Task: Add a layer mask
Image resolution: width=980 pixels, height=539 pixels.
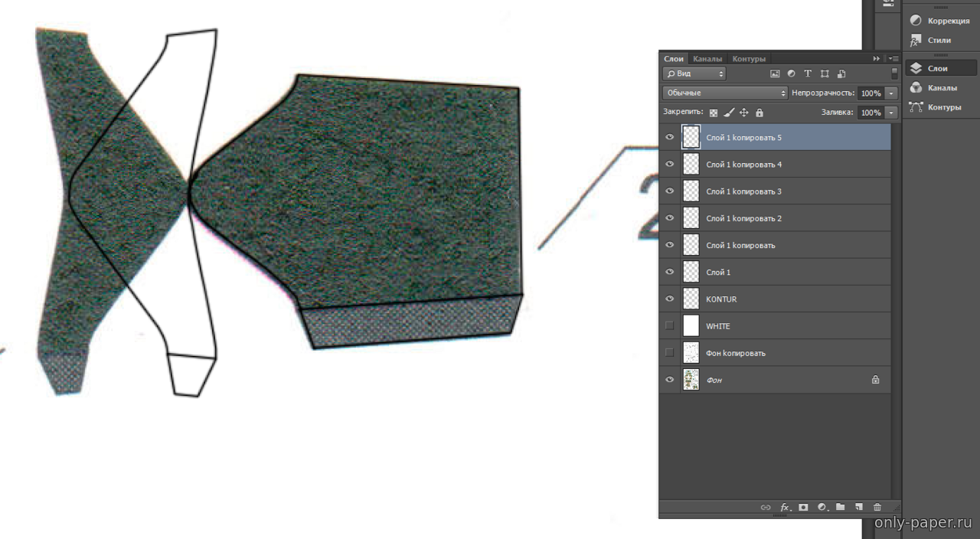Action: coord(803,507)
